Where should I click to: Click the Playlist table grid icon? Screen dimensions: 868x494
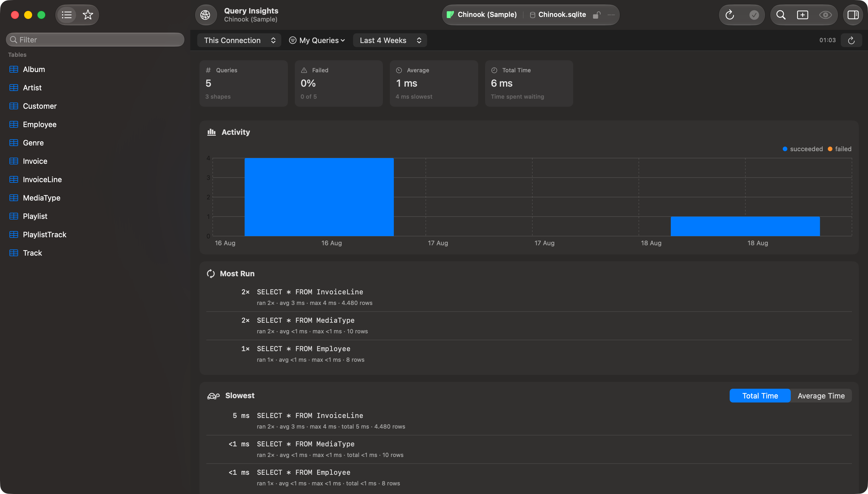[13, 216]
